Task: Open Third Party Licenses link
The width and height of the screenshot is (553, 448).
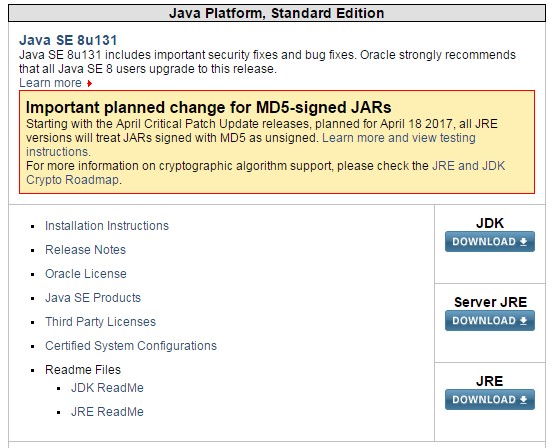Action: 101,322
